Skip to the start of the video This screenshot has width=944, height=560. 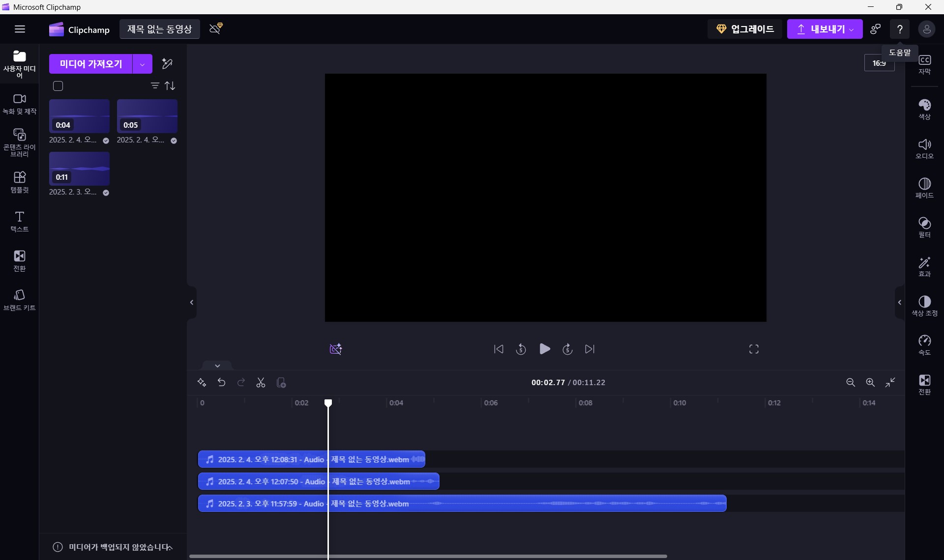(499, 349)
